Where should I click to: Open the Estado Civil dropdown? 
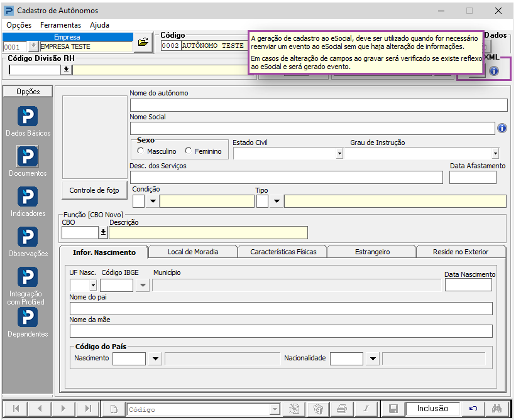tap(339, 153)
